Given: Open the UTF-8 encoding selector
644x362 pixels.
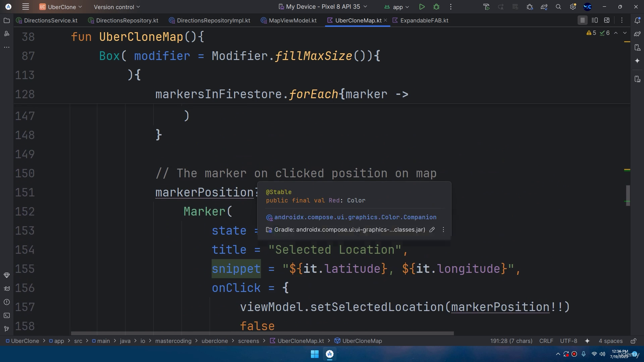Looking at the screenshot, I should tap(569, 341).
